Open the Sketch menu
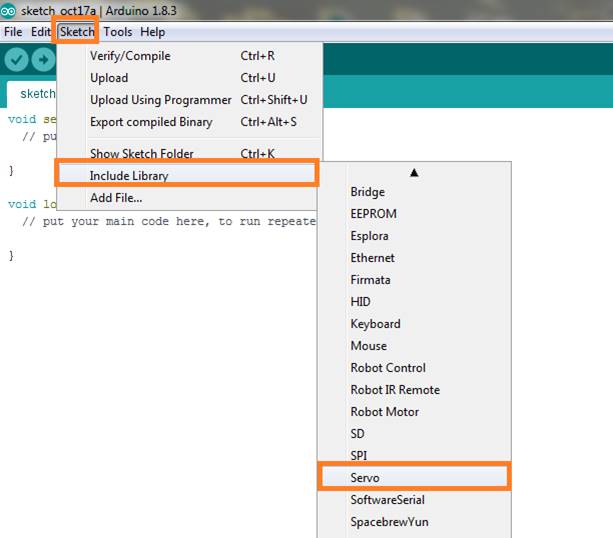The width and height of the screenshot is (613, 538). tap(77, 32)
